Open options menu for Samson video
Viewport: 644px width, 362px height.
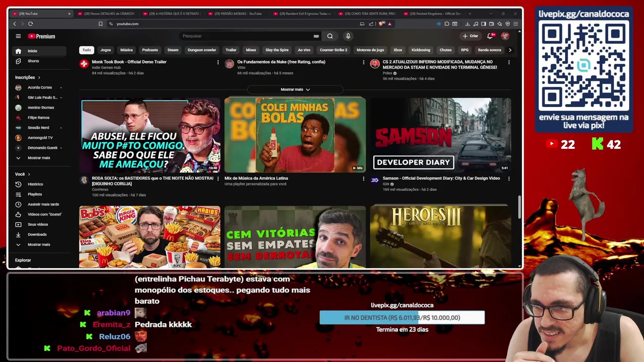[509, 178]
